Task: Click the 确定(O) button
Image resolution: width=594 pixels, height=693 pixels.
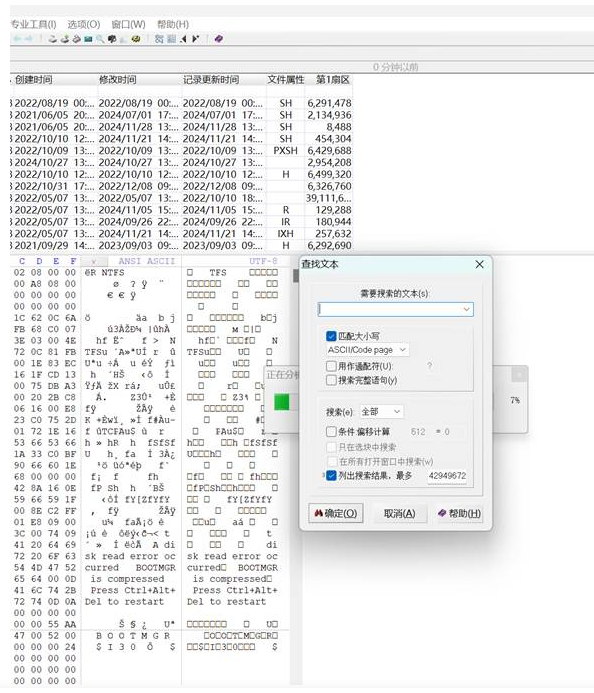Action: [336, 513]
